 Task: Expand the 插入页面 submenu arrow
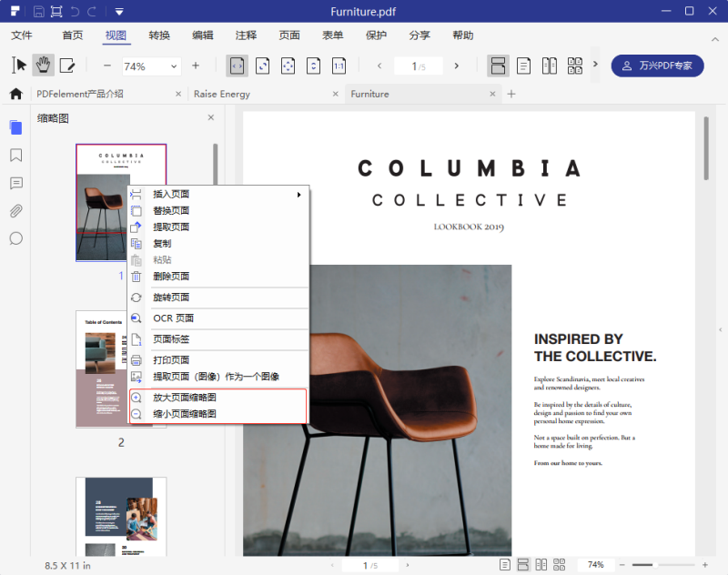point(299,195)
